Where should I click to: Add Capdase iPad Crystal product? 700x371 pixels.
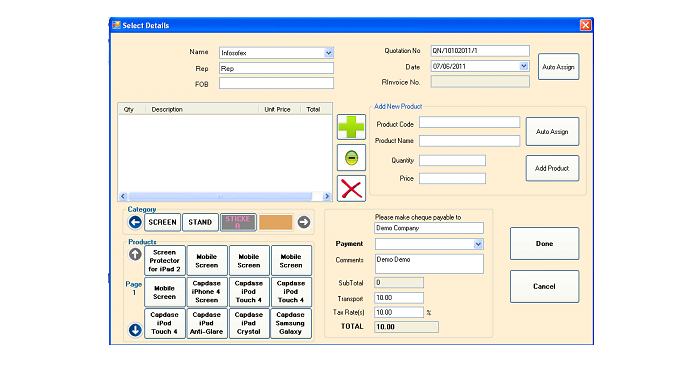pyautogui.click(x=249, y=323)
